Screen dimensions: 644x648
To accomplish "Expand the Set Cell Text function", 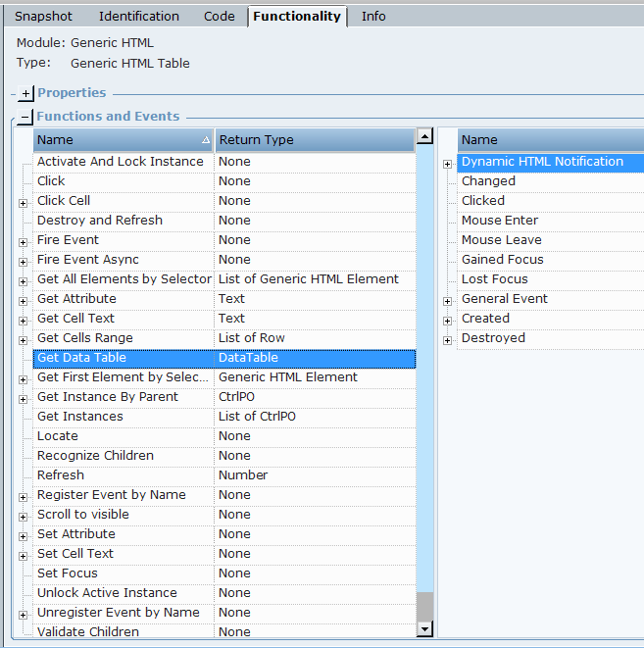I will (23, 555).
